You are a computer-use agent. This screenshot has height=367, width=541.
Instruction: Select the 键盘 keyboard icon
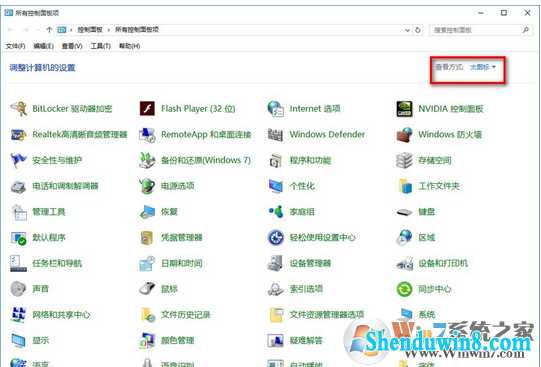tap(404, 212)
